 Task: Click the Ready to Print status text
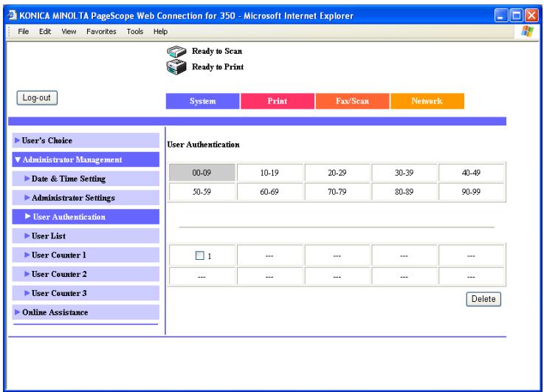click(x=218, y=67)
